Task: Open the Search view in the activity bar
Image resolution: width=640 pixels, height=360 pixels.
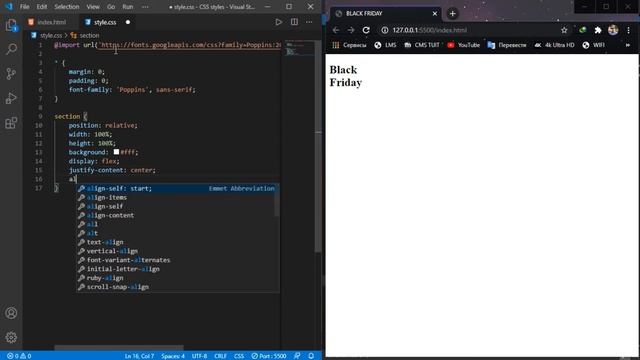Action: [x=11, y=49]
